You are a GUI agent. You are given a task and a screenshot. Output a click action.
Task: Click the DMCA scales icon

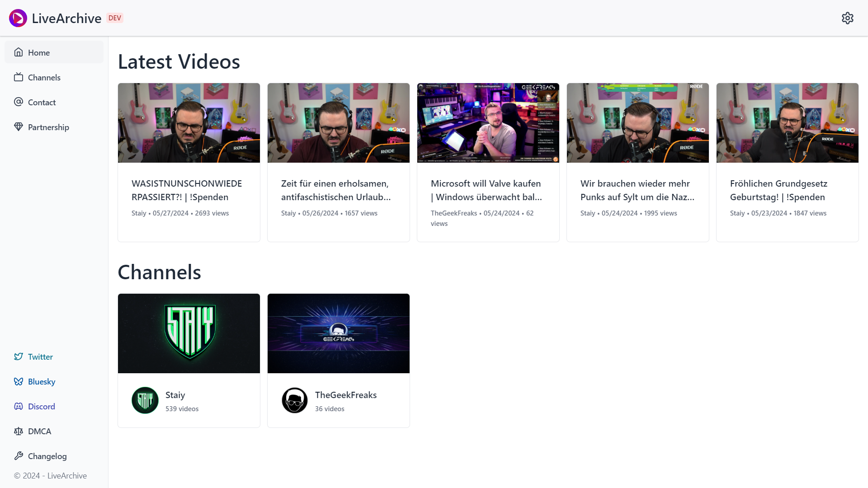pos(19,431)
